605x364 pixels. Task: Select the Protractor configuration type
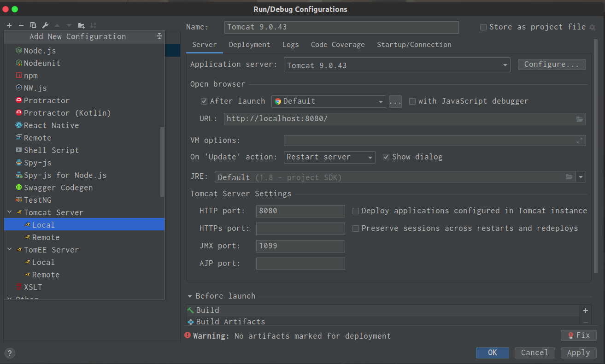pyautogui.click(x=84, y=100)
